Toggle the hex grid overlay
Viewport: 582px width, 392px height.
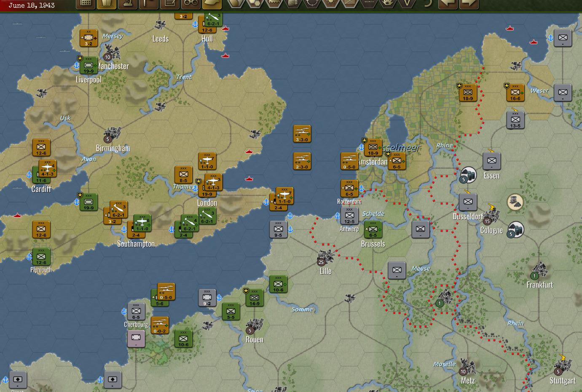pyautogui.click(x=255, y=4)
